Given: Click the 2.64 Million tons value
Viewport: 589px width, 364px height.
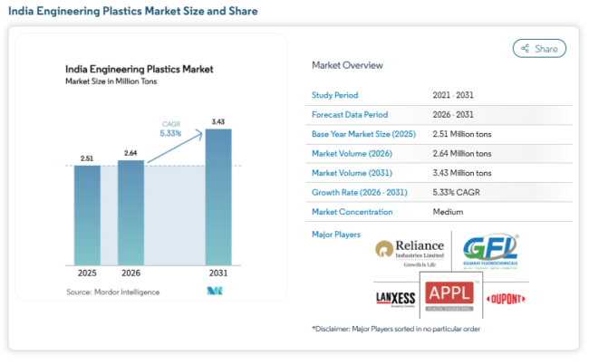Looking at the screenshot, I should (462, 154).
